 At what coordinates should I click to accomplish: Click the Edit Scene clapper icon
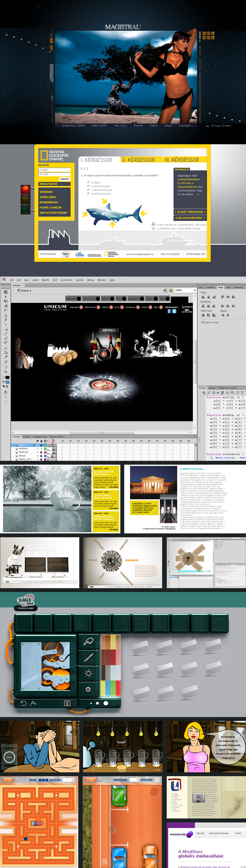pyautogui.click(x=166, y=290)
